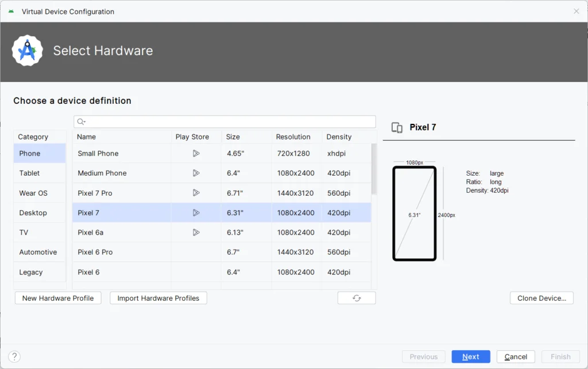Image resolution: width=588 pixels, height=369 pixels.
Task: Open help with the question mark icon
Action: point(14,356)
